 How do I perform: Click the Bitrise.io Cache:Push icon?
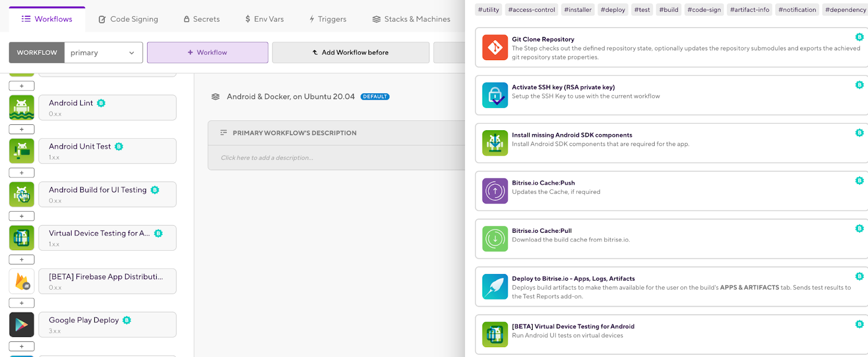point(495,191)
